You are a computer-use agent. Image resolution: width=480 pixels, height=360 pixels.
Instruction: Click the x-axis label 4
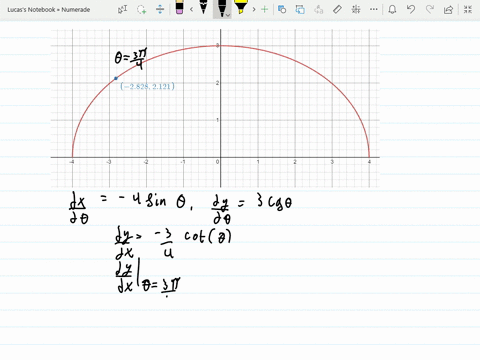[369, 162]
